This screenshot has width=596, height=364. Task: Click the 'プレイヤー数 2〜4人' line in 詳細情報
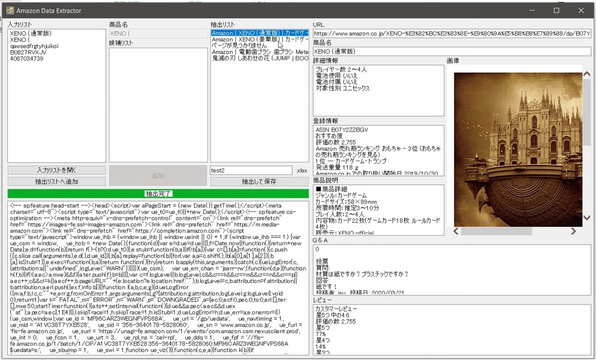341,69
